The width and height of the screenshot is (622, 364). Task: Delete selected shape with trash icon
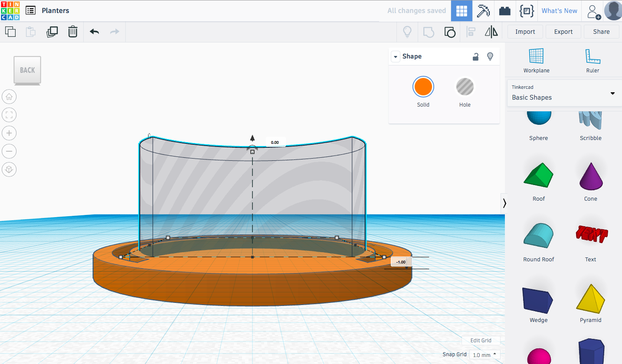click(73, 32)
